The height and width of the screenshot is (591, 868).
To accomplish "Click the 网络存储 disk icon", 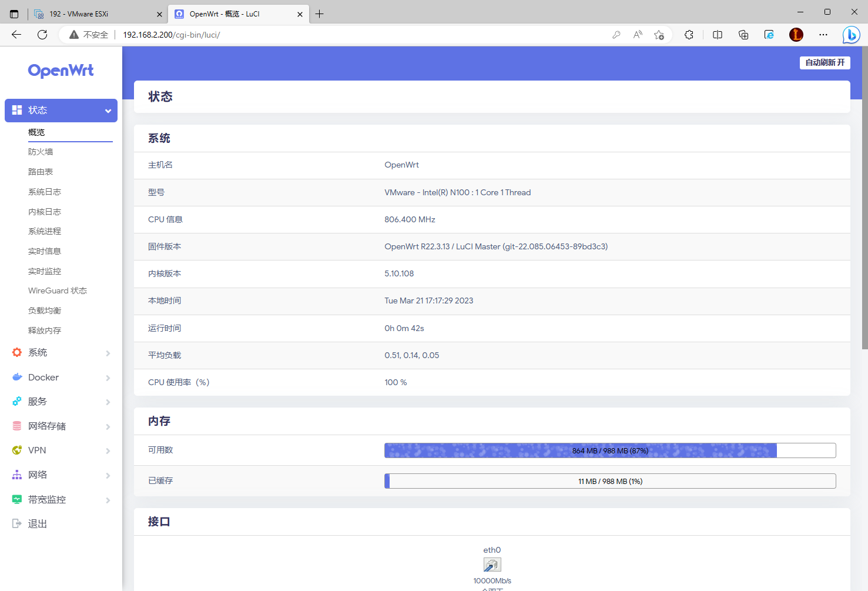I will (17, 426).
